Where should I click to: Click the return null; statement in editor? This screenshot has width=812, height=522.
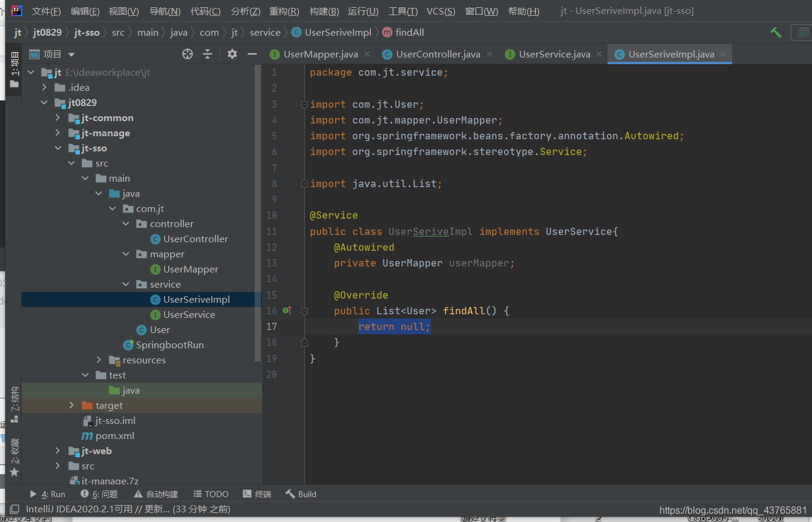coord(394,326)
